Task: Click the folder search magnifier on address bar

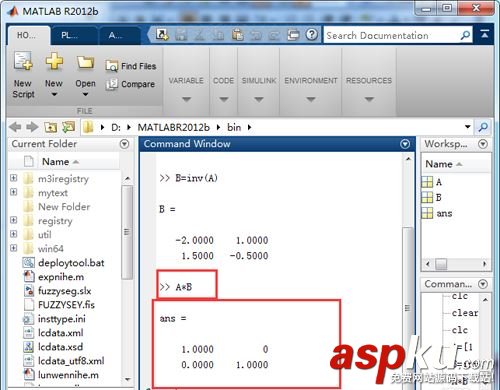Action: [x=483, y=127]
